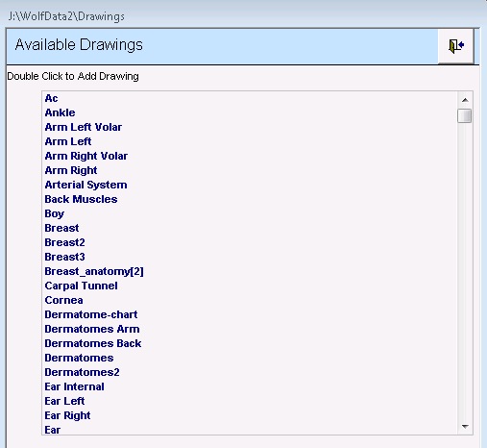Select Ankle in the drawings list
Image resolution: width=487 pixels, height=448 pixels.
tap(60, 112)
